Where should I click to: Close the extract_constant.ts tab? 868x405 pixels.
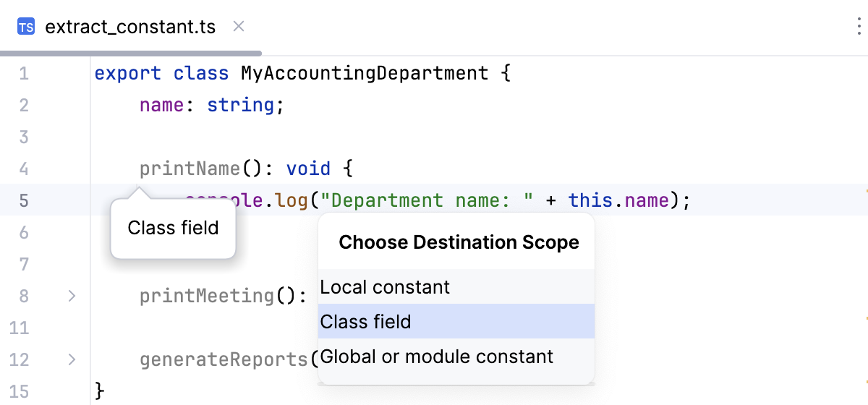[239, 27]
